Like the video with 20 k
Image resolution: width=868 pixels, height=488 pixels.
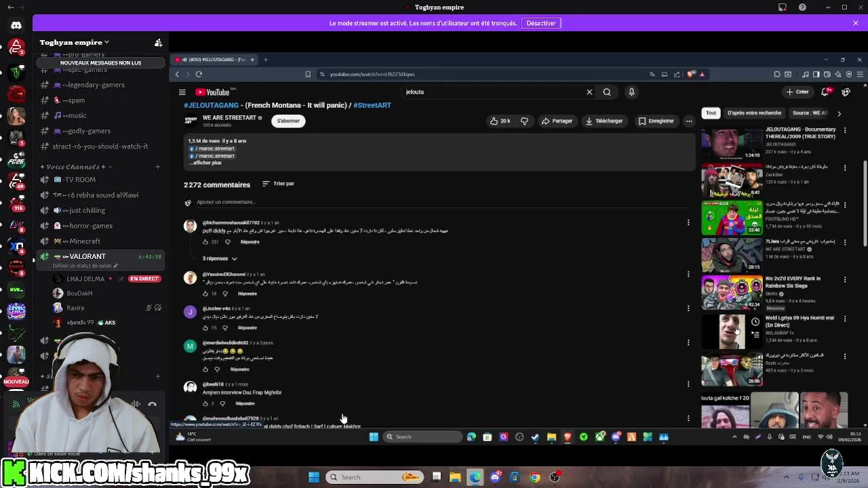point(500,121)
